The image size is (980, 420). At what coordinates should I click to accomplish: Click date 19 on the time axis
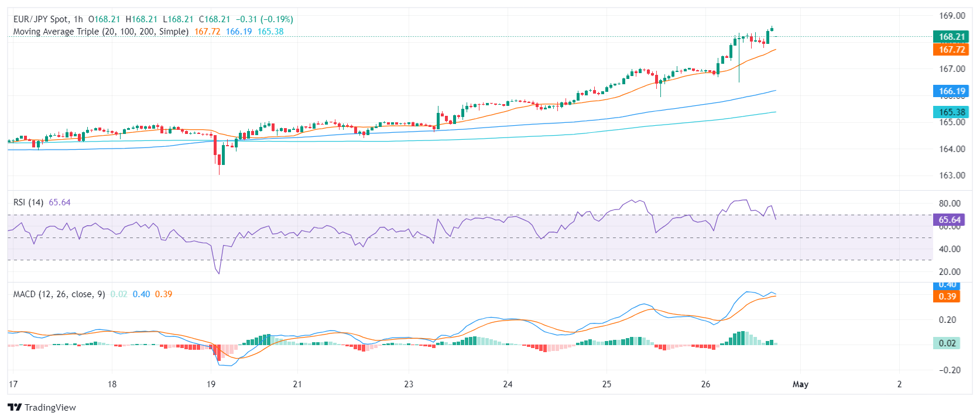211,384
